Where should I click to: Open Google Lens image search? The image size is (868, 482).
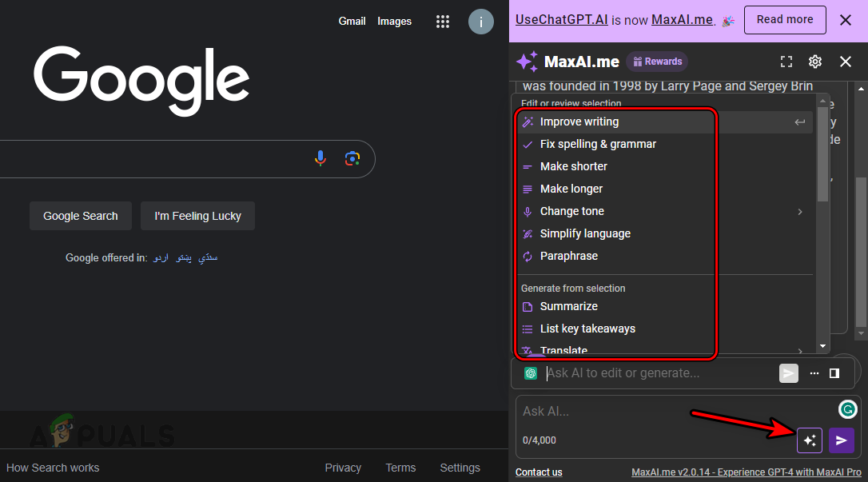pos(352,159)
